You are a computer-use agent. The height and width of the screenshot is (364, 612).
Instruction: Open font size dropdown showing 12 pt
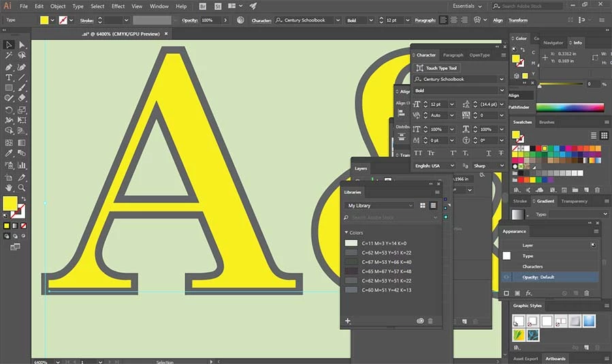point(451,104)
